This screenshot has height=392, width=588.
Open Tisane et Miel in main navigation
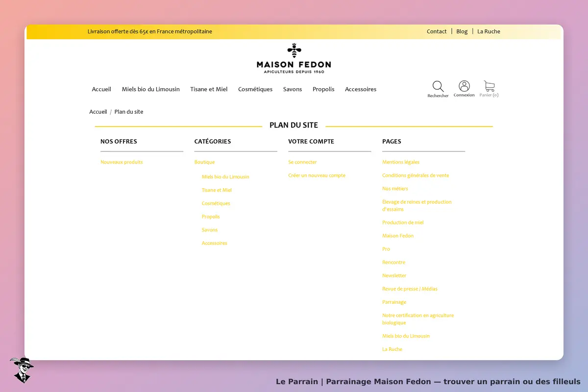(209, 89)
